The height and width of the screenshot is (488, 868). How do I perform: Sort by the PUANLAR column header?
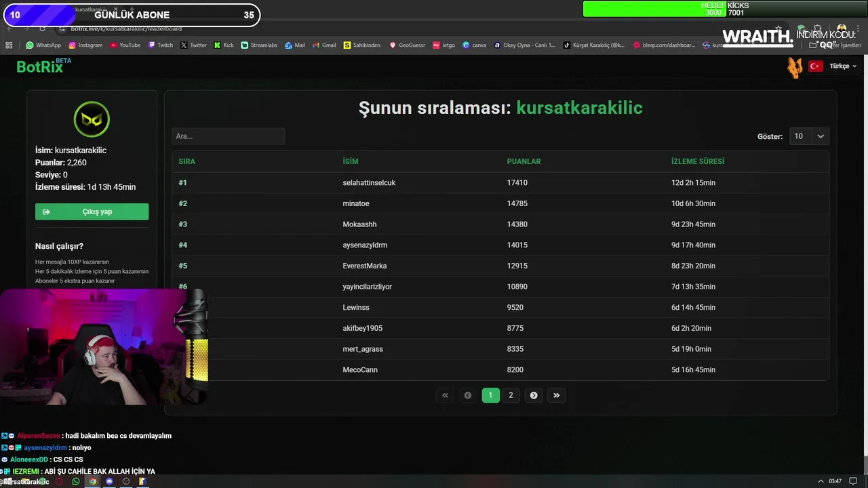pyautogui.click(x=524, y=161)
